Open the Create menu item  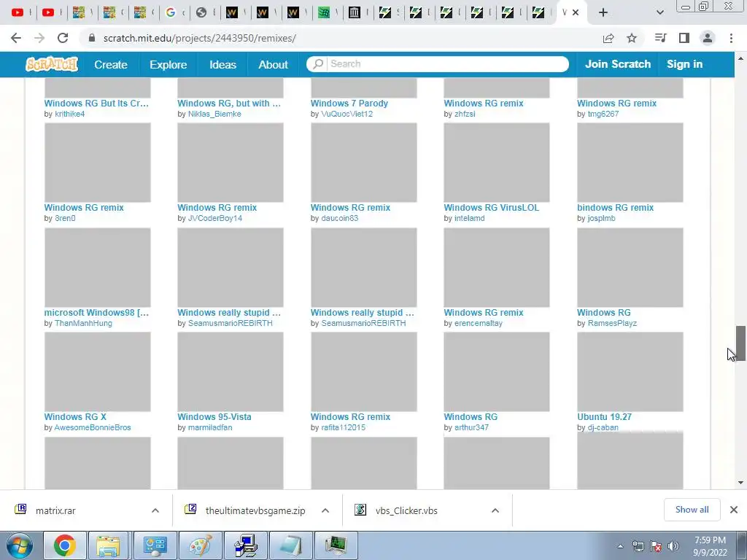click(111, 64)
